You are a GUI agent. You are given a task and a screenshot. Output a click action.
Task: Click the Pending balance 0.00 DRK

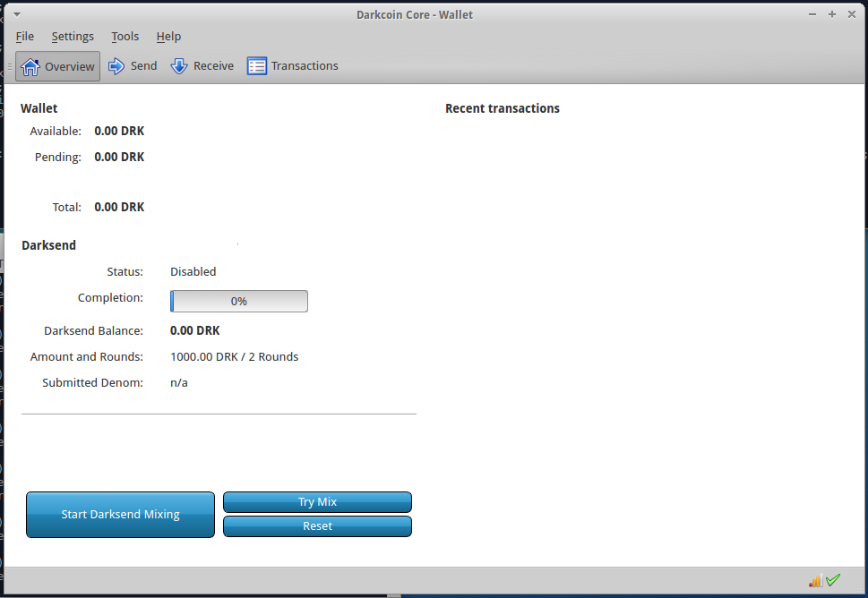coord(119,157)
